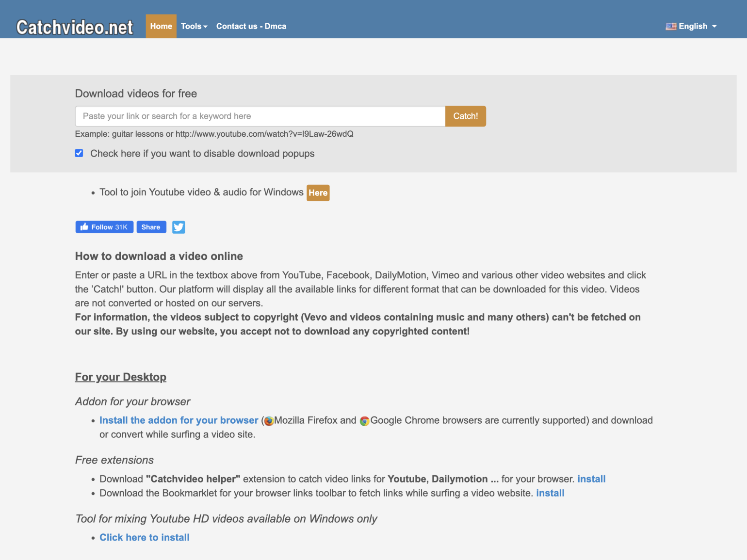Click install link for the Bookmarklet
This screenshot has width=747, height=560.
point(550,493)
